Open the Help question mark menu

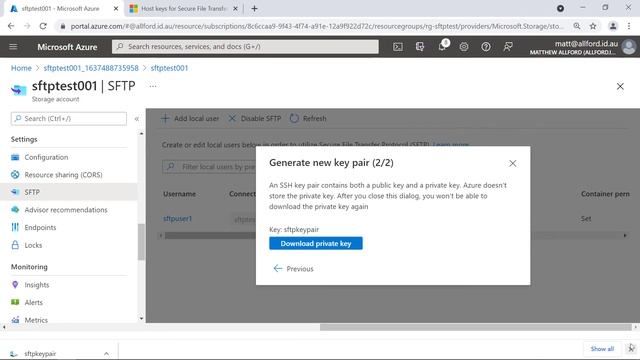(486, 47)
